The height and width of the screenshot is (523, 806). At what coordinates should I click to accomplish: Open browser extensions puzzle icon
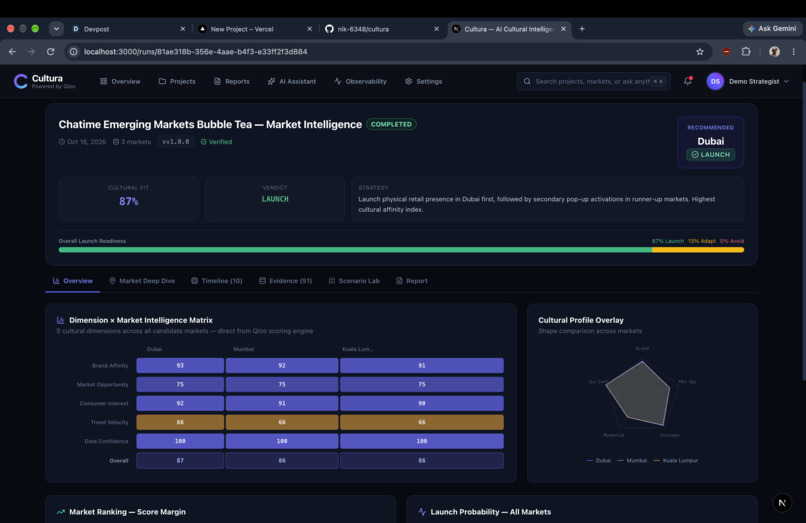click(x=746, y=51)
